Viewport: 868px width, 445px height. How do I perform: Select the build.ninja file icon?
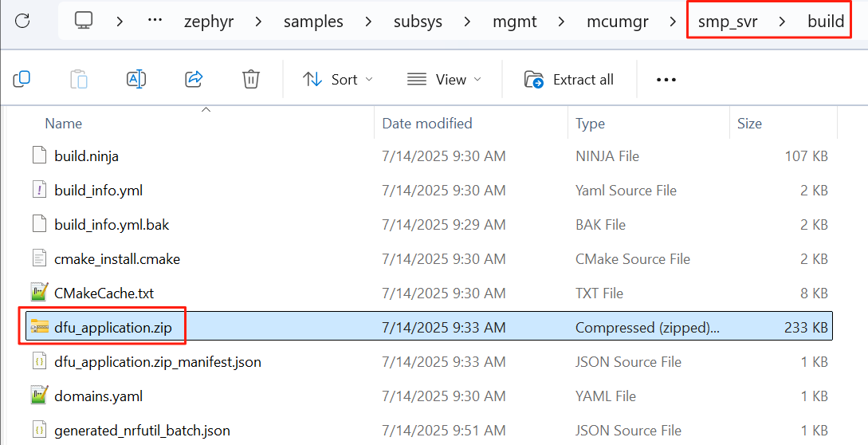coord(39,156)
